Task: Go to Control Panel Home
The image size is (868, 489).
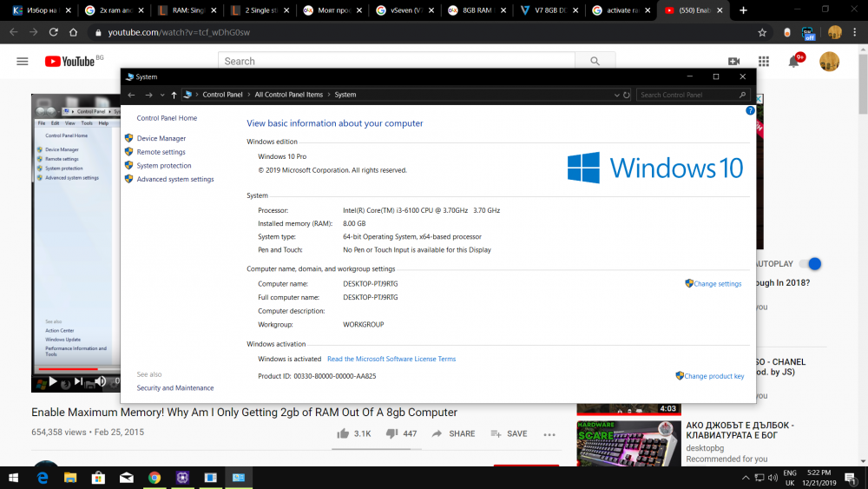Action: coord(167,118)
